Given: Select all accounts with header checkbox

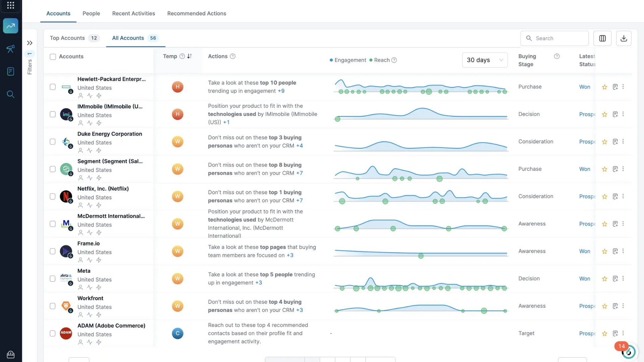Looking at the screenshot, I should point(53,57).
